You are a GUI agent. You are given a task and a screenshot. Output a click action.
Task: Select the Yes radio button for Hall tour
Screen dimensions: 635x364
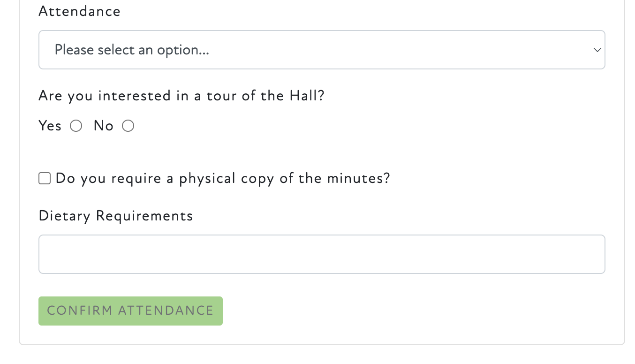click(76, 126)
